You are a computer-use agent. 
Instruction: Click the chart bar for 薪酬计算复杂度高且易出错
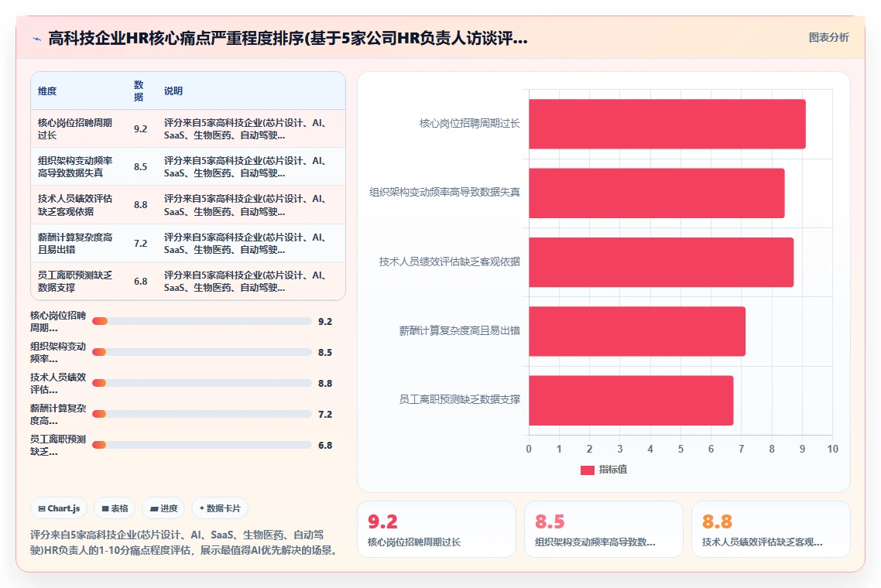coord(636,331)
